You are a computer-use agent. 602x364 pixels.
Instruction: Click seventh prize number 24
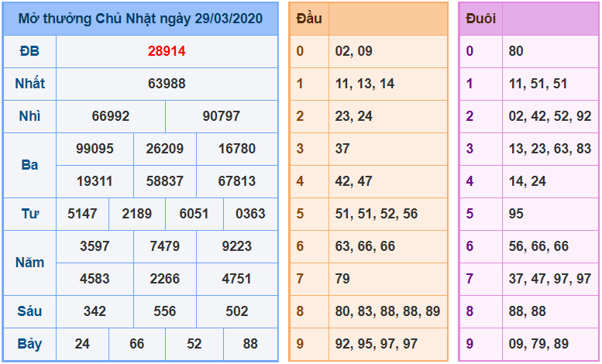(82, 343)
